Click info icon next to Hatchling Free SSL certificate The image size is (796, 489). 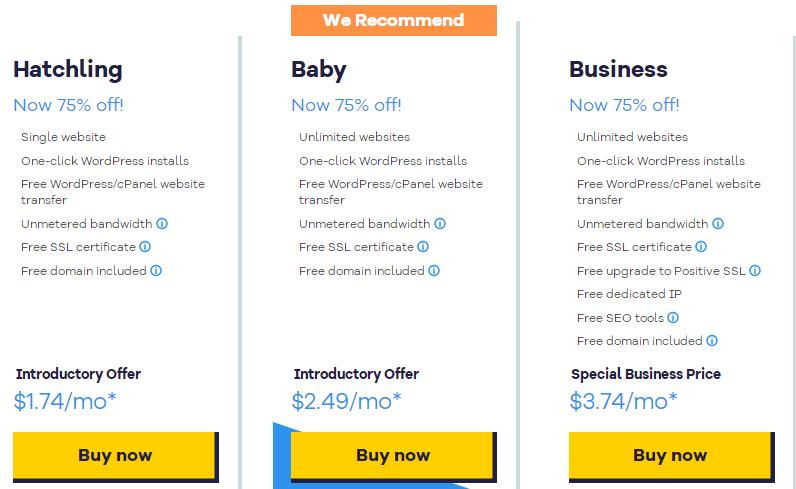coord(145,247)
